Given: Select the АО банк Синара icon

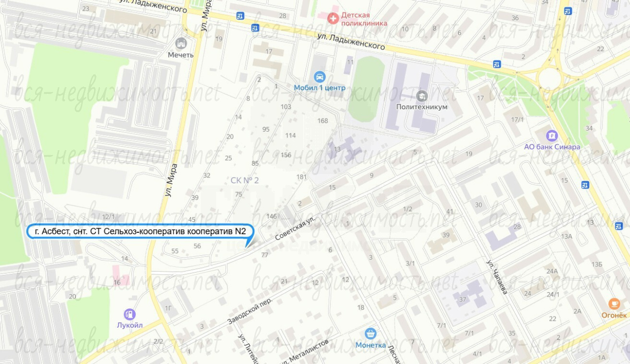Looking at the screenshot, I should (x=552, y=135).
